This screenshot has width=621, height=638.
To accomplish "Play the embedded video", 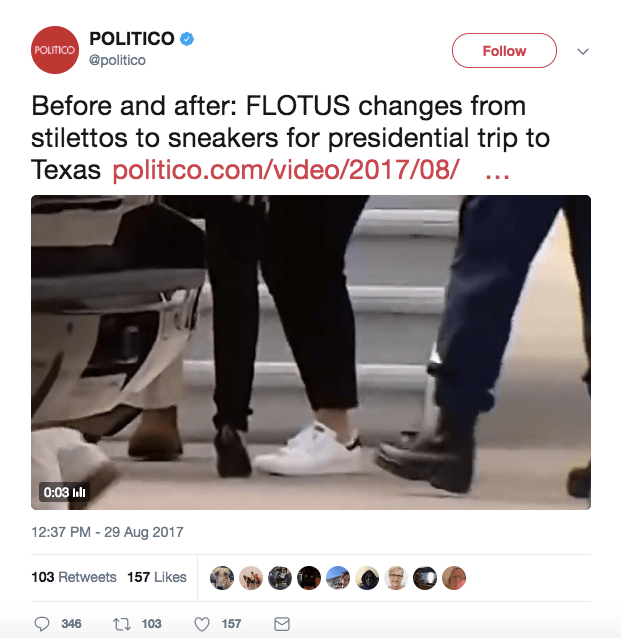I will point(311,352).
